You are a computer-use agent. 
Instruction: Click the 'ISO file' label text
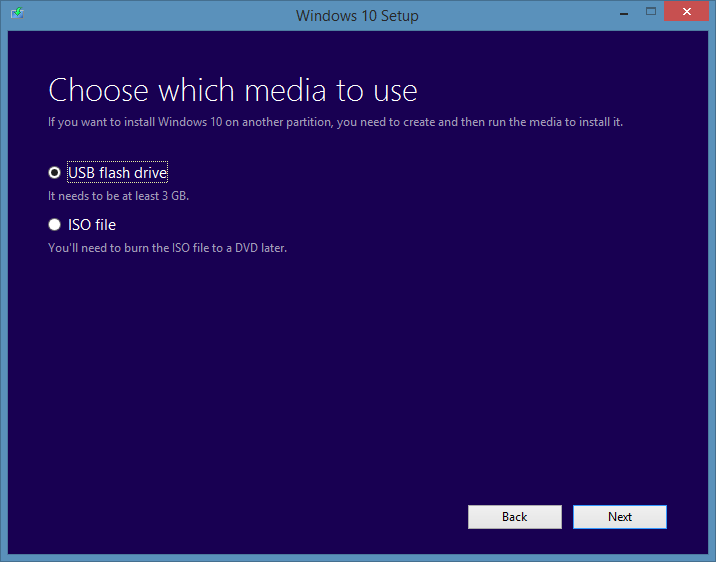92,225
